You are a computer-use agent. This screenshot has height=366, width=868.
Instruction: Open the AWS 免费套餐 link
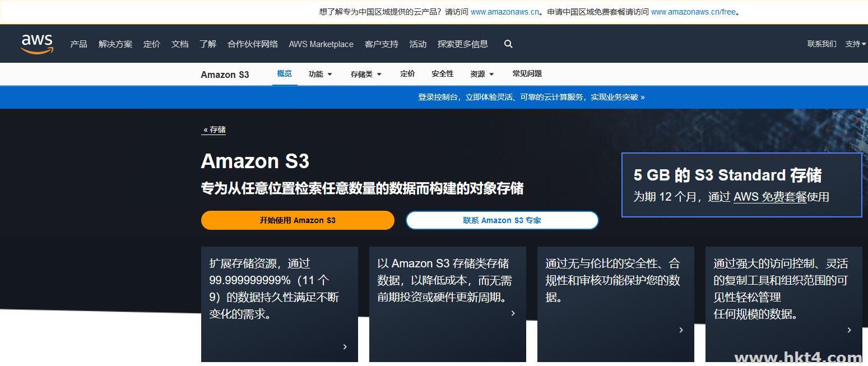[x=770, y=197]
